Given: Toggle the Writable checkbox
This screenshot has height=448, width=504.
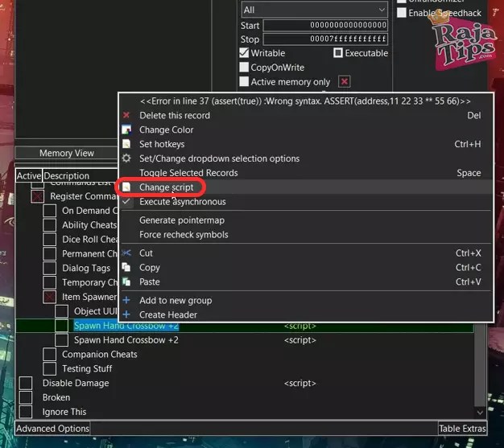Looking at the screenshot, I should (244, 52).
